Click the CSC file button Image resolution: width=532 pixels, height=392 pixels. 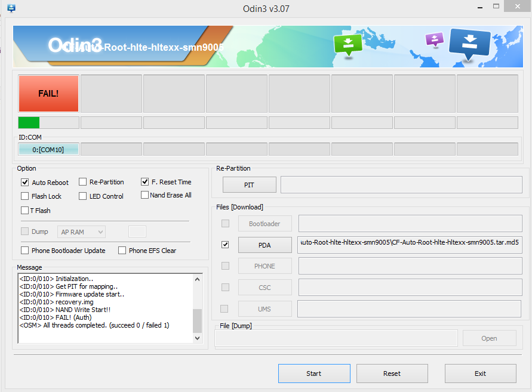(265, 288)
